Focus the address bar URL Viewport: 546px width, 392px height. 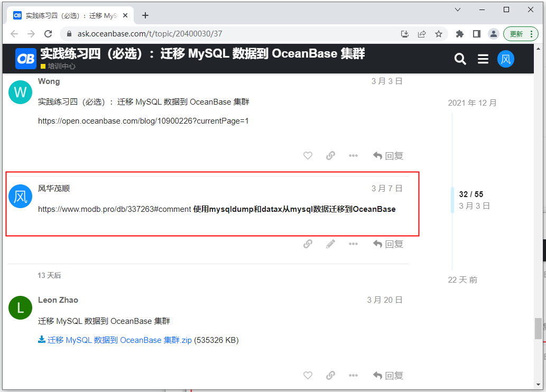pos(150,34)
